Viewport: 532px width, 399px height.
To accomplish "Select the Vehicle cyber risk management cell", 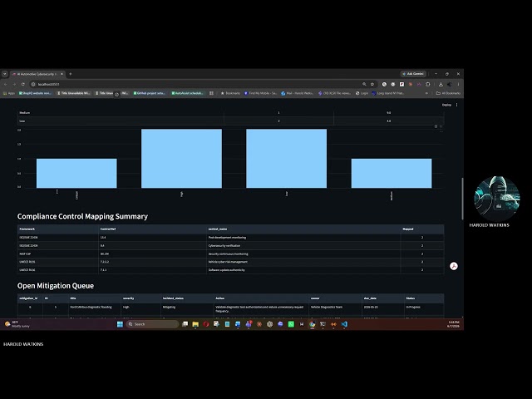I will pos(303,262).
